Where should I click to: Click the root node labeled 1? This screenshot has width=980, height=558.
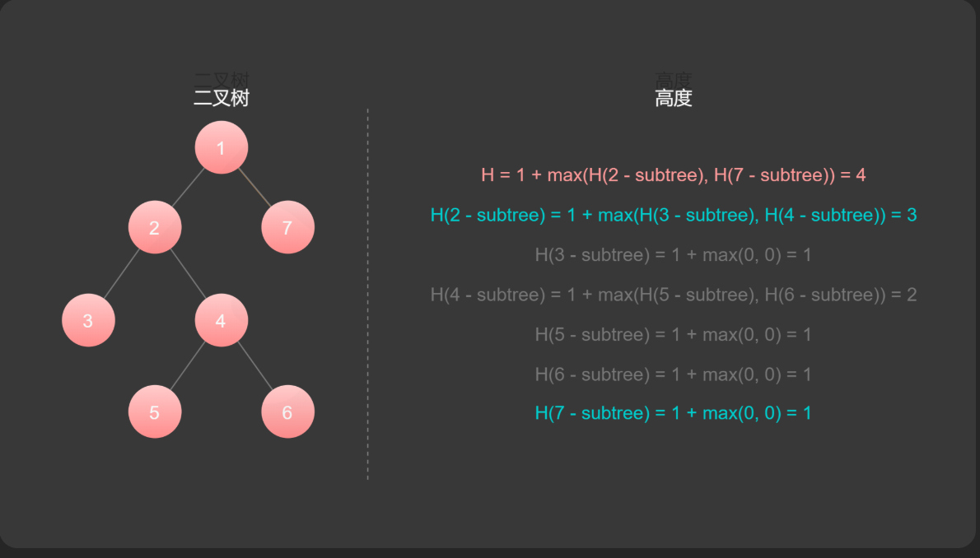point(221,148)
